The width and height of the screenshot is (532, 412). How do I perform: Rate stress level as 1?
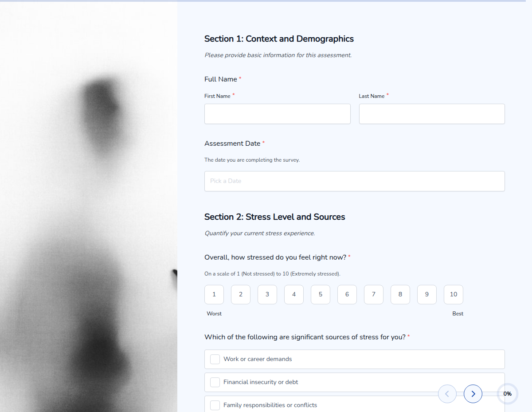click(214, 295)
